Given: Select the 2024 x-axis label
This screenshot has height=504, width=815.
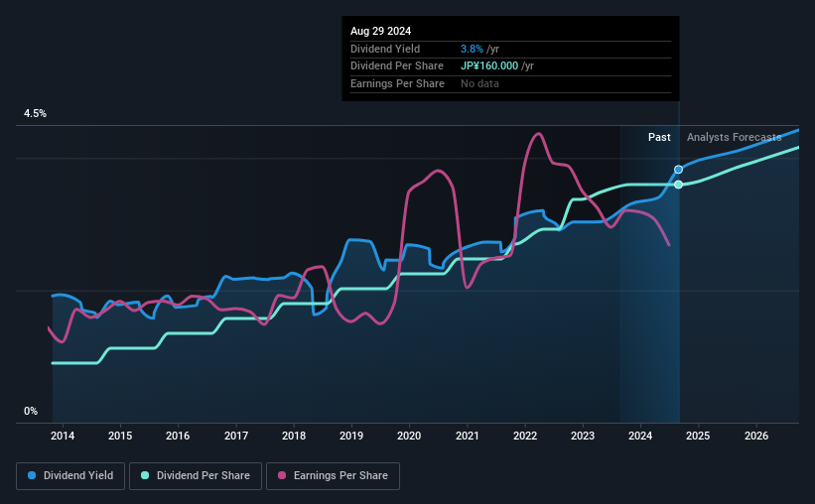Looking at the screenshot, I should [640, 436].
